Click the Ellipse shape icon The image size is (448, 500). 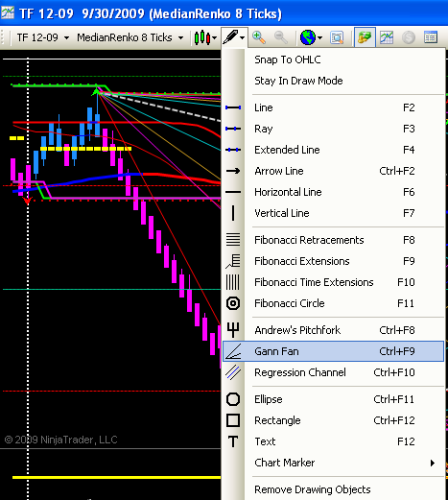click(233, 399)
